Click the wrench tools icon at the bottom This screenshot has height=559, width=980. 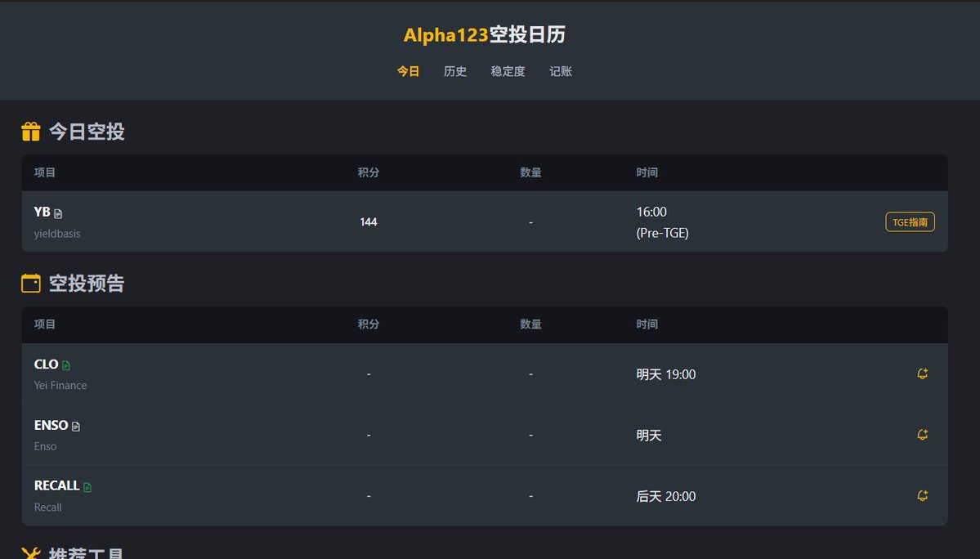point(31,553)
